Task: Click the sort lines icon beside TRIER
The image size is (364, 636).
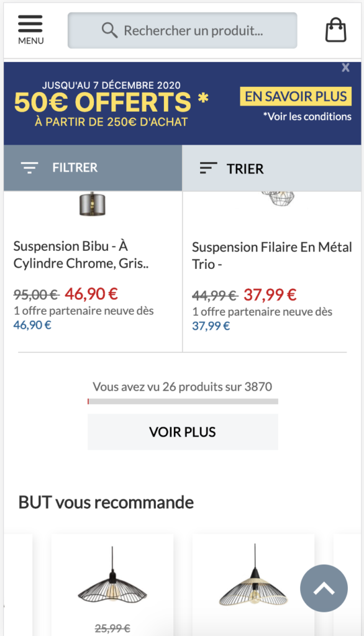Action: click(209, 168)
